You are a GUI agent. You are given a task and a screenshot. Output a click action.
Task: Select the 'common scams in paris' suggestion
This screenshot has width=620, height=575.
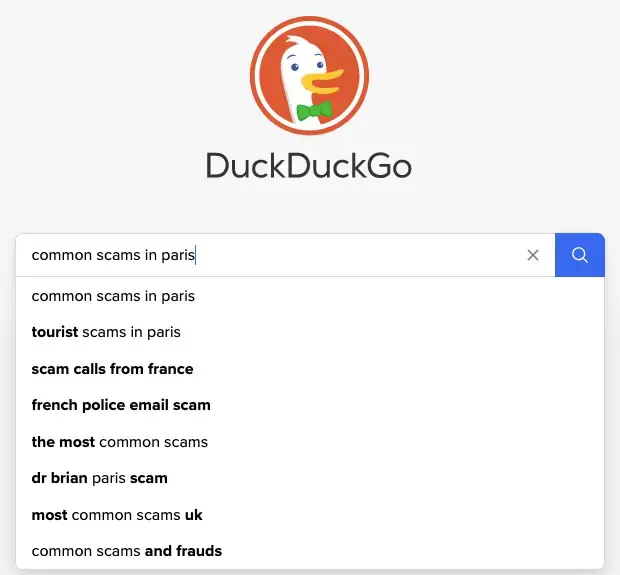[310, 296]
